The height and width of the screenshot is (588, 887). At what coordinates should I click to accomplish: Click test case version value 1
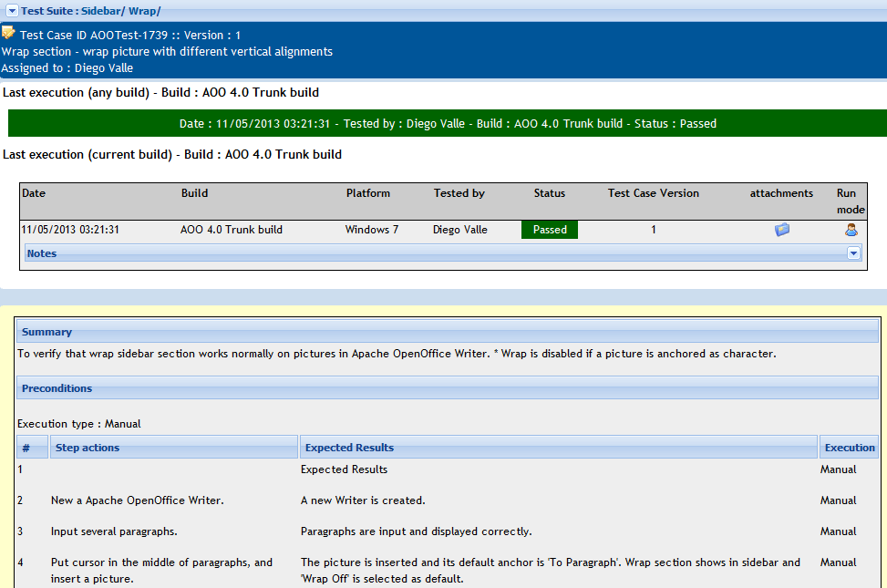coord(654,230)
